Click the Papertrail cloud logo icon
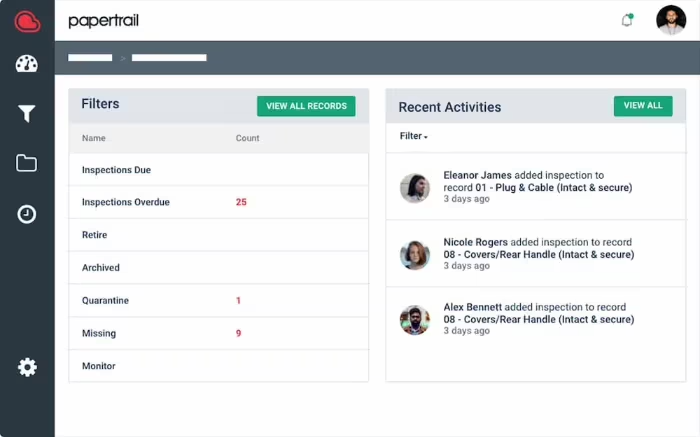 (27, 21)
